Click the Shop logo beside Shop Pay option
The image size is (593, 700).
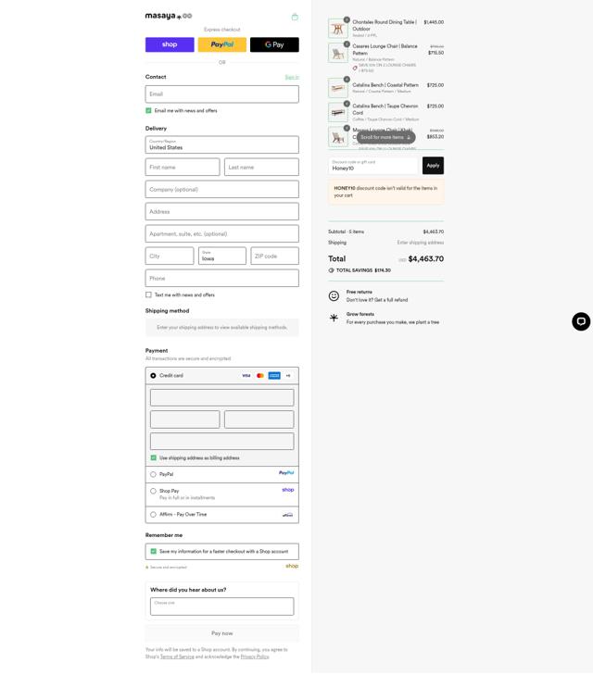(x=288, y=490)
